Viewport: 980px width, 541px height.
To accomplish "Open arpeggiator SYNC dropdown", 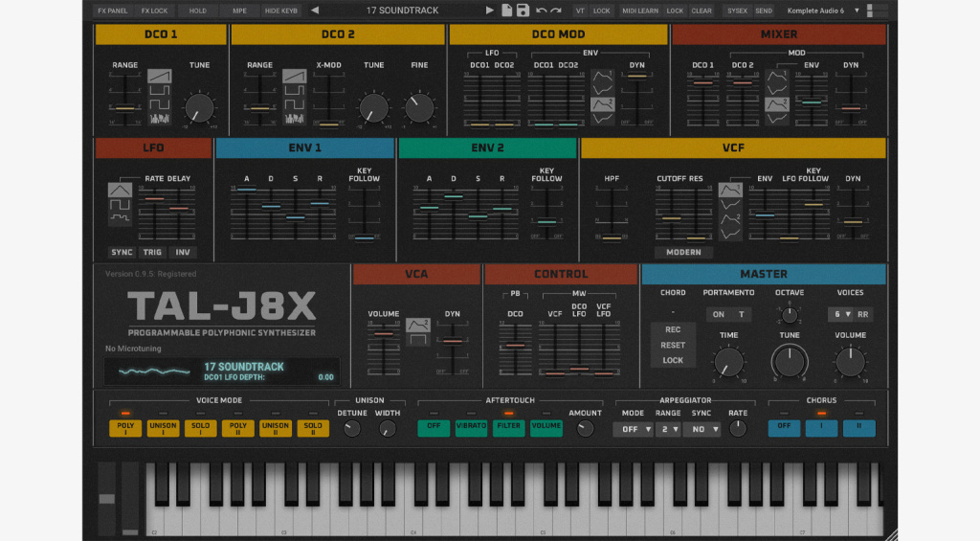I will [x=702, y=429].
